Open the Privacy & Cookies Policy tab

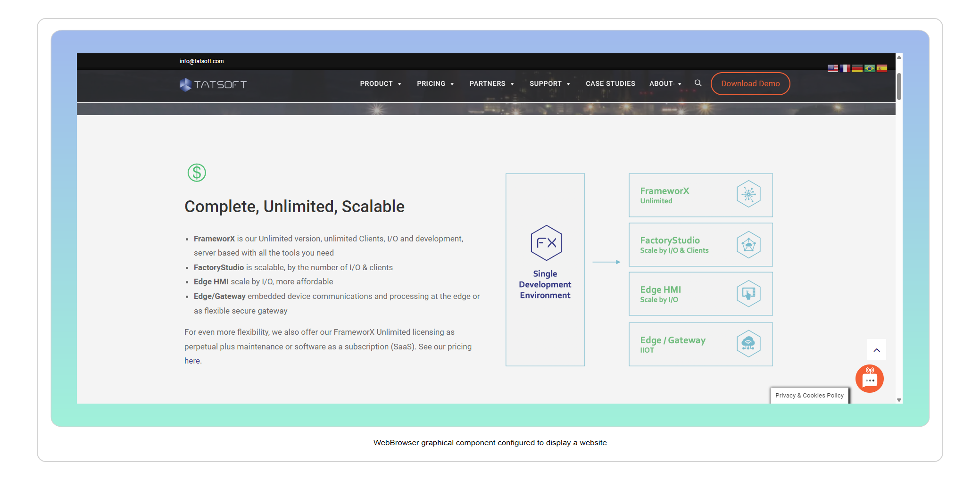pyautogui.click(x=809, y=396)
